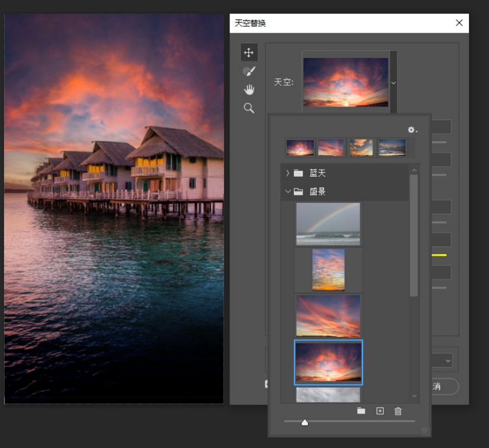Close the 天空替换 dialog
Image resolution: width=489 pixels, height=448 pixels.
[x=459, y=23]
